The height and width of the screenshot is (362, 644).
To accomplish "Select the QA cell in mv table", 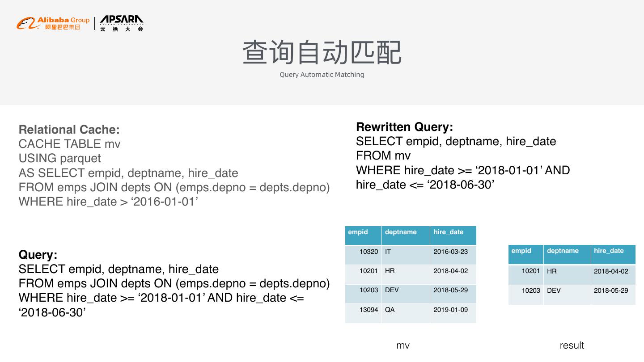I will point(390,310).
